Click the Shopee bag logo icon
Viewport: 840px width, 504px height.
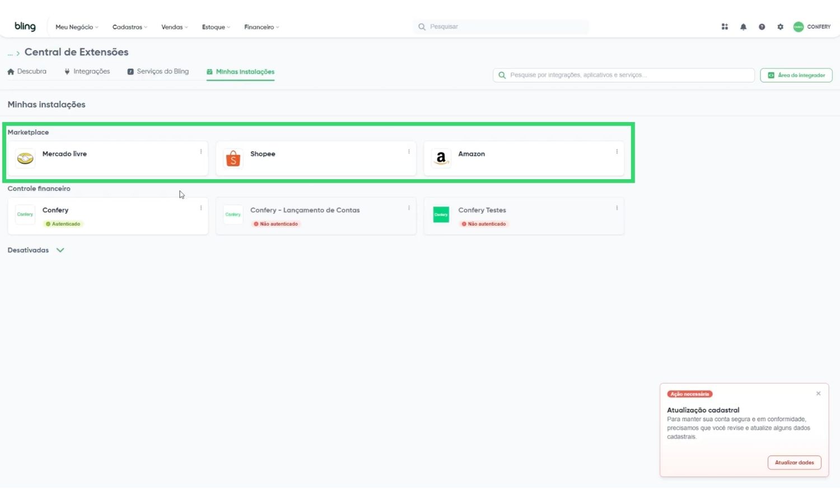point(233,158)
